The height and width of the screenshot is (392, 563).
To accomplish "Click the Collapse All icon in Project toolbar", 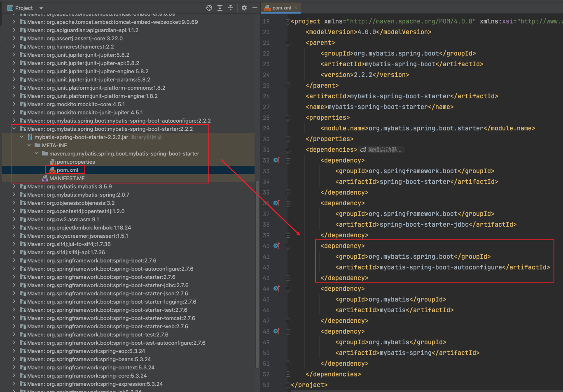I will 231,8.
